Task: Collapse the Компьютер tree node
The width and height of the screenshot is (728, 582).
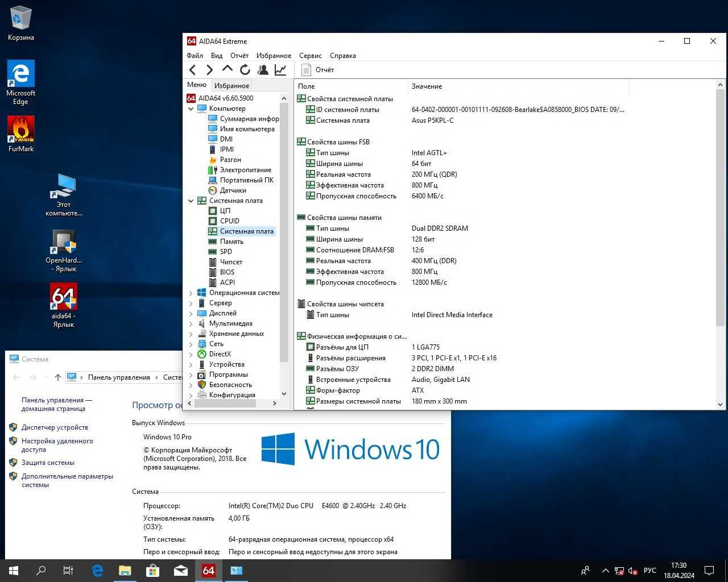Action: coord(191,109)
